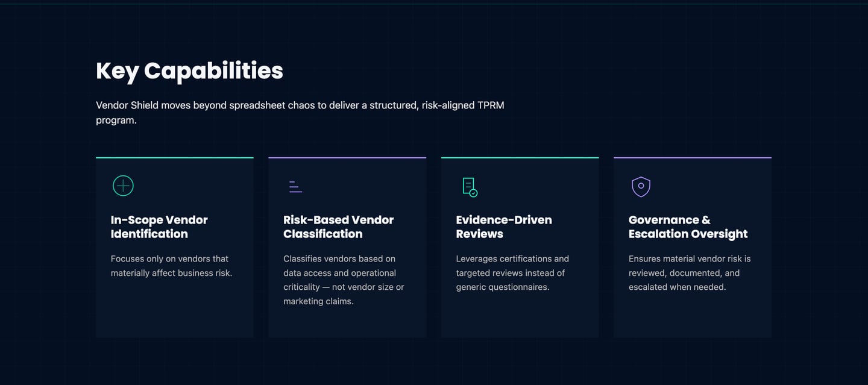Select the Key Capabilities heading

(x=189, y=70)
